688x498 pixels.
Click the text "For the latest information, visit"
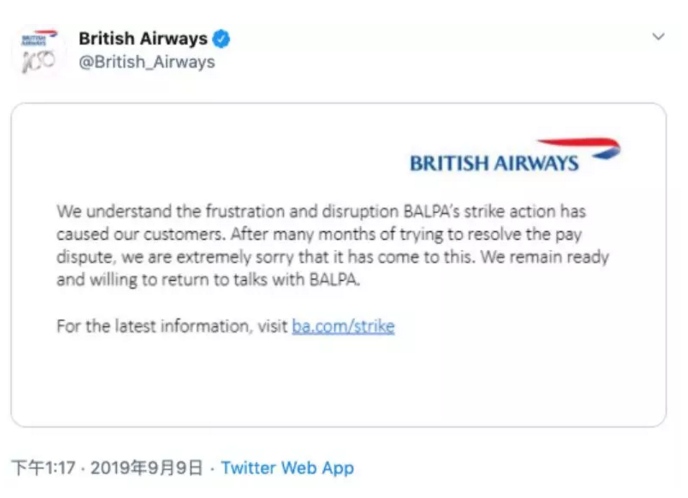coord(172,326)
